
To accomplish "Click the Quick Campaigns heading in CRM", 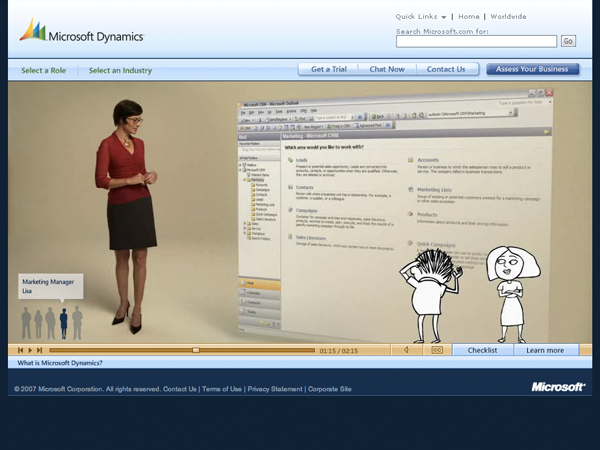I will pyautogui.click(x=436, y=244).
